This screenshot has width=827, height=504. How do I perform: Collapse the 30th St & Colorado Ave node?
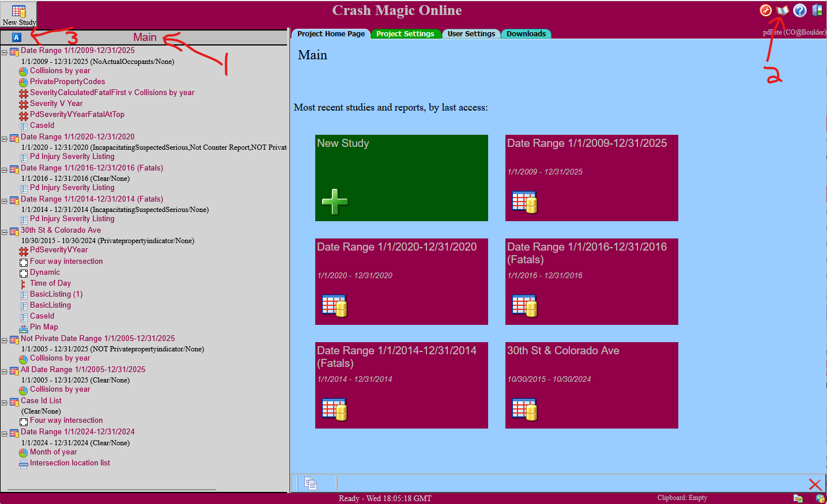click(5, 232)
